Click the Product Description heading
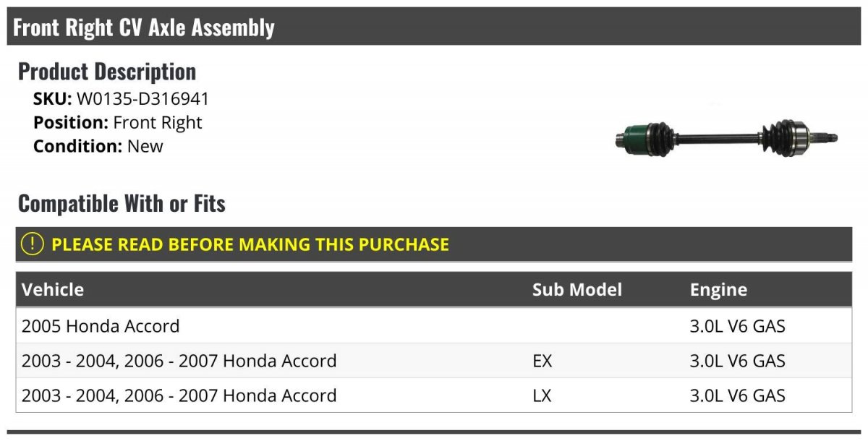The height and width of the screenshot is (441, 868). (x=107, y=72)
